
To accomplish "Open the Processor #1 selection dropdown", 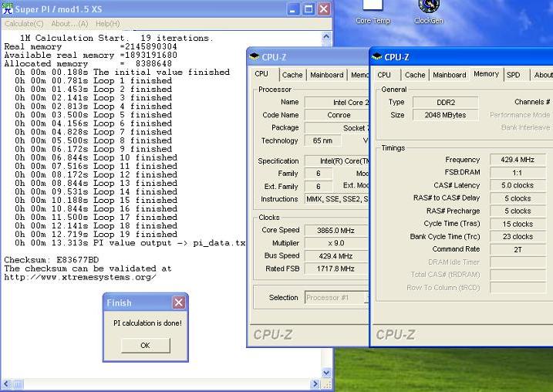I will [337, 298].
